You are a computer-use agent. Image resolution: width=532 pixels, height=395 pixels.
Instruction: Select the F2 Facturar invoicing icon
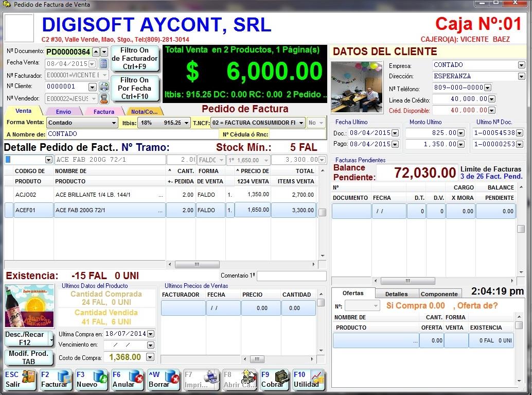click(x=55, y=380)
